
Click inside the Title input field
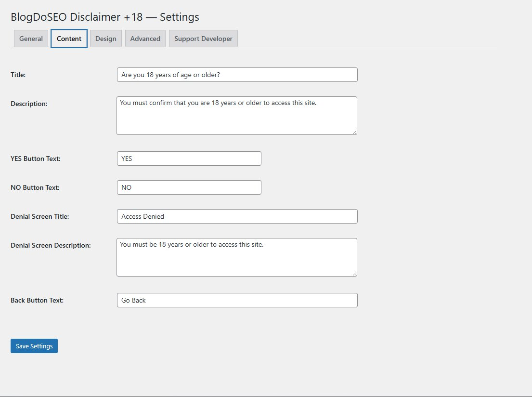[x=237, y=75]
